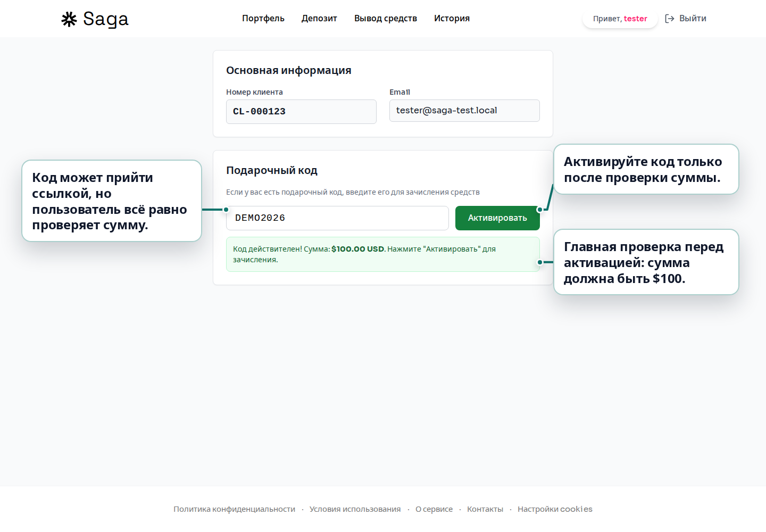Screen dimensions: 766x532
Task: Click the gift code input with DEMO2026
Action: [337, 218]
